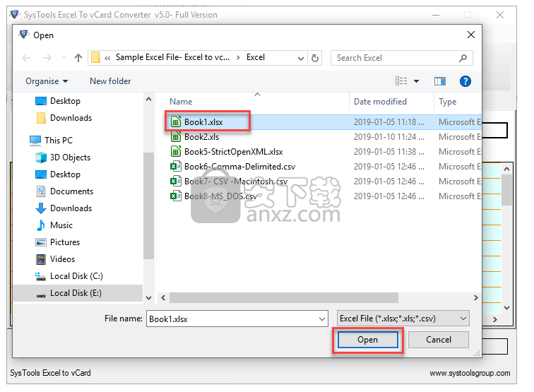Click the Open button
The height and width of the screenshot is (392, 534).
coord(368,340)
